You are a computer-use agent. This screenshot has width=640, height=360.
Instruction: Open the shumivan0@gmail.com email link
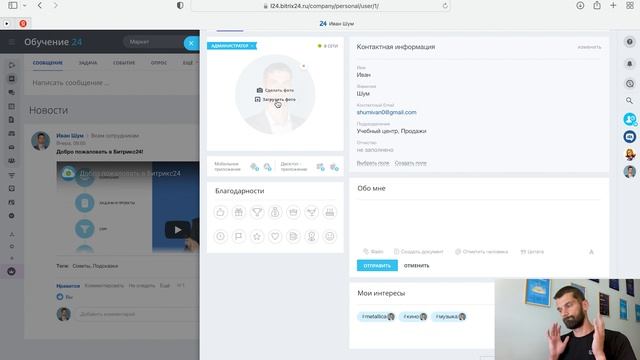387,112
